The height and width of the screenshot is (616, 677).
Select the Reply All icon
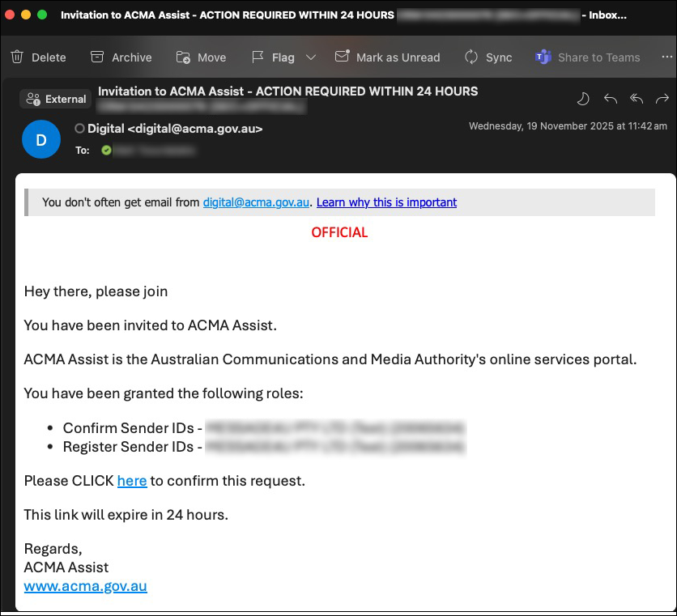(636, 98)
